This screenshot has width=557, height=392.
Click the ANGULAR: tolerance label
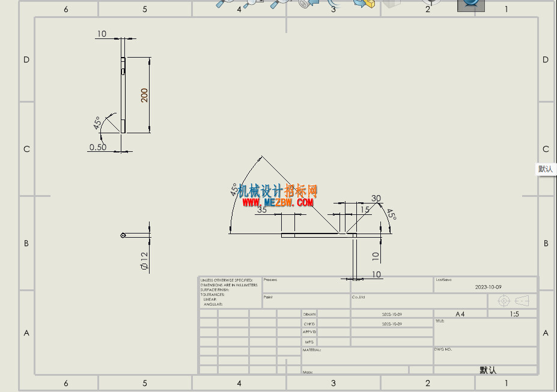pos(213,304)
